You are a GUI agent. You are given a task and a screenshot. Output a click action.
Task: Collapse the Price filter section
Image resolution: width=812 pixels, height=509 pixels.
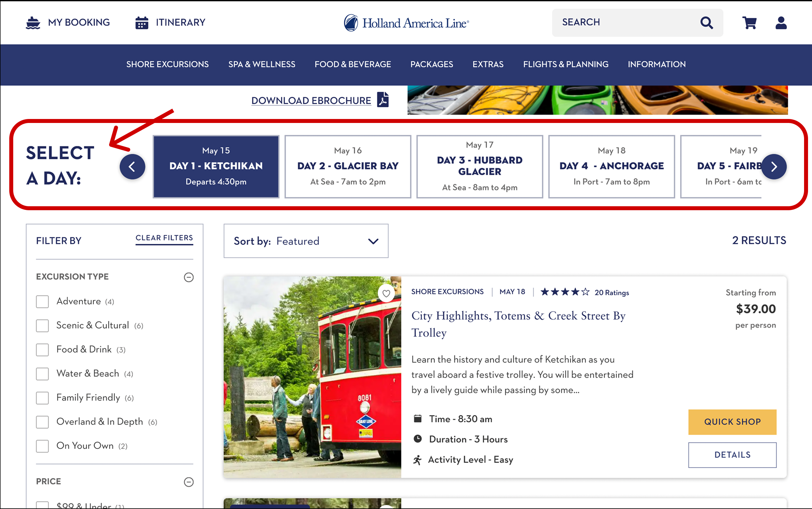point(188,482)
